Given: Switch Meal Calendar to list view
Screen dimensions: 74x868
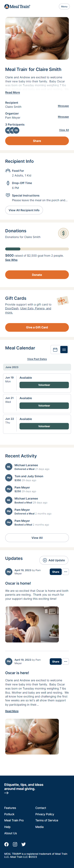Looking at the screenshot, I should pyautogui.click(x=64, y=350).
